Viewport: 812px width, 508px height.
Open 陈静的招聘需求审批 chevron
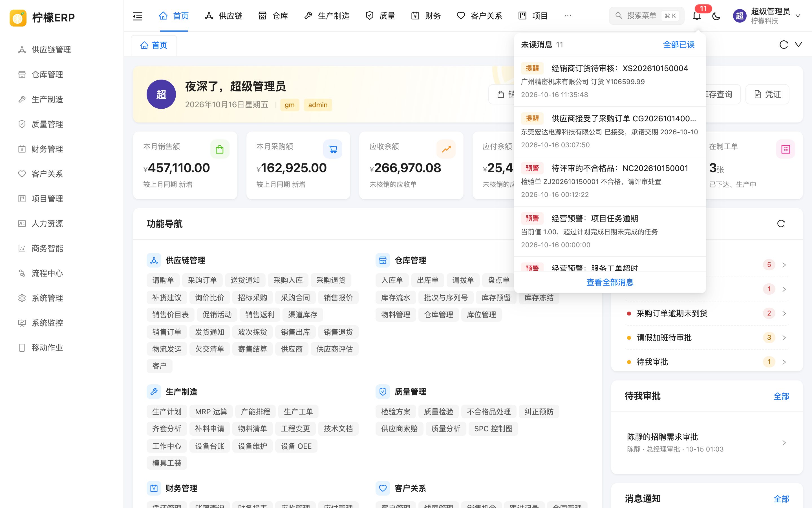pyautogui.click(x=784, y=443)
